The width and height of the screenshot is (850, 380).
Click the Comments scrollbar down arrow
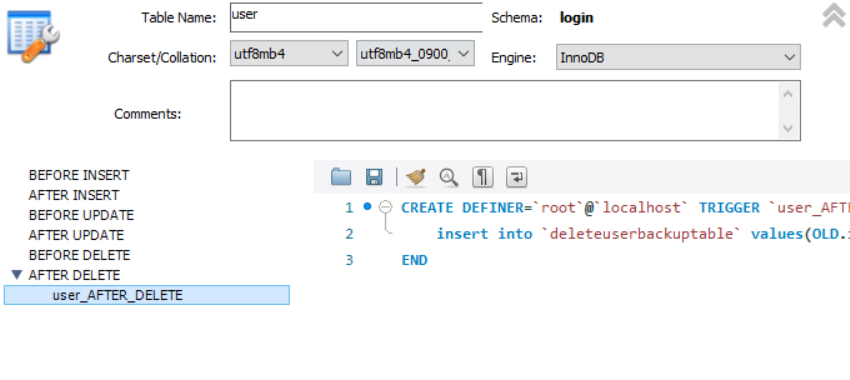click(788, 128)
